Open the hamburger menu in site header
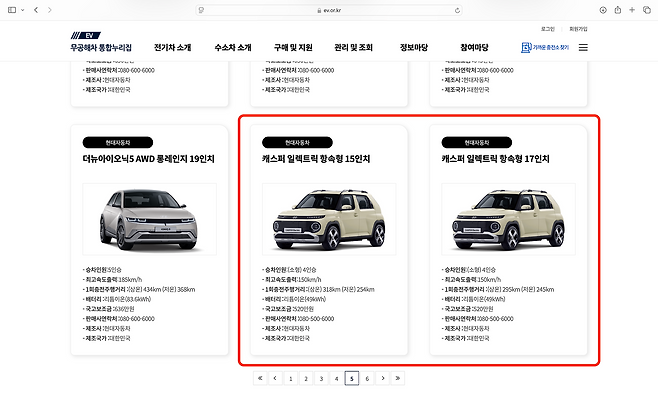Screen dimensions: 658x411 (x=583, y=47)
